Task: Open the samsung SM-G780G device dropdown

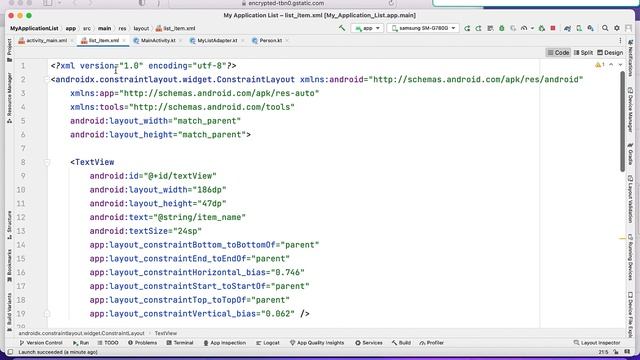Action: (423, 28)
